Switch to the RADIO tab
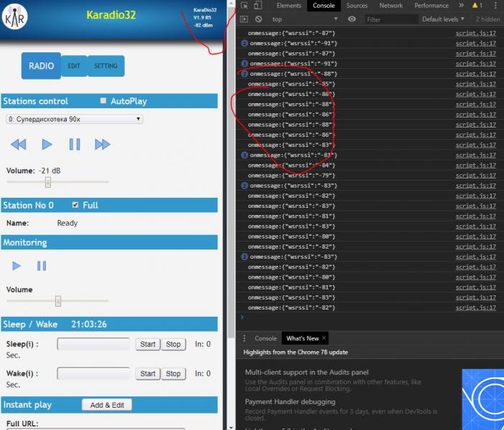504x430 pixels. [x=41, y=66]
